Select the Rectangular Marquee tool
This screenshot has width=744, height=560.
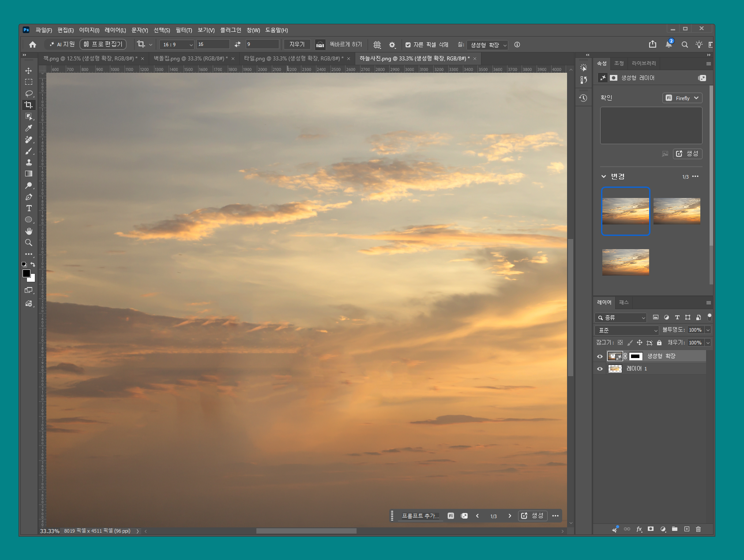click(x=29, y=82)
